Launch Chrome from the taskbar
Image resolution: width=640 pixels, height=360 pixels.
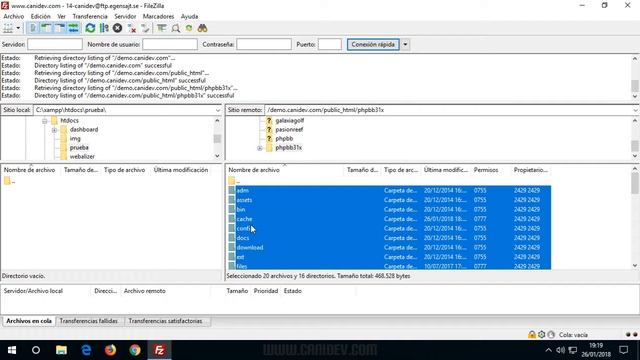click(x=135, y=350)
